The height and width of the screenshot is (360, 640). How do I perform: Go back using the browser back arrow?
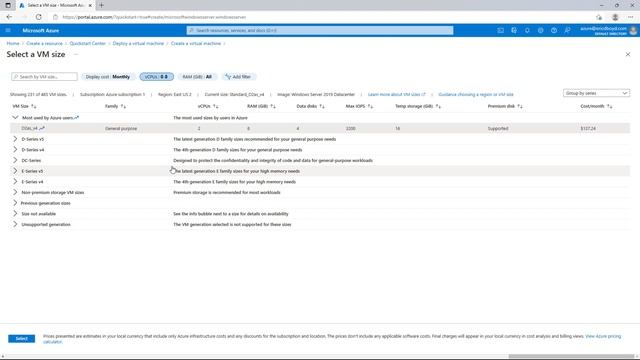click(9, 17)
